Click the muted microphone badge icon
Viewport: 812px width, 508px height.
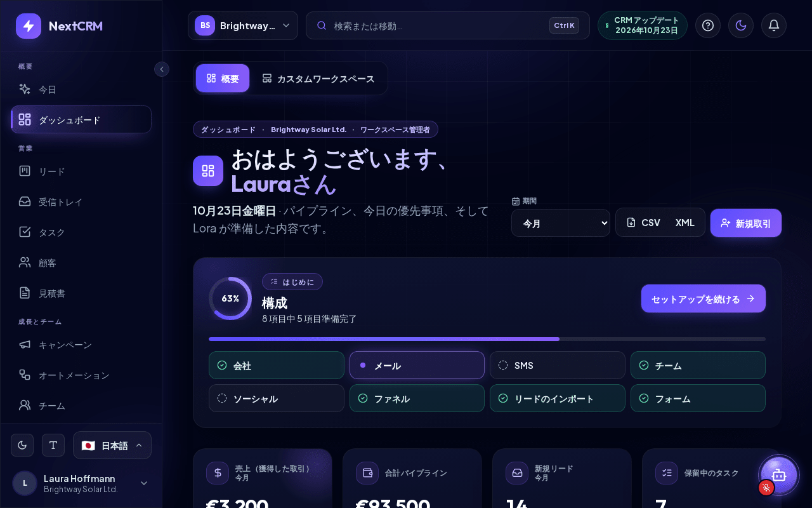[x=766, y=488]
